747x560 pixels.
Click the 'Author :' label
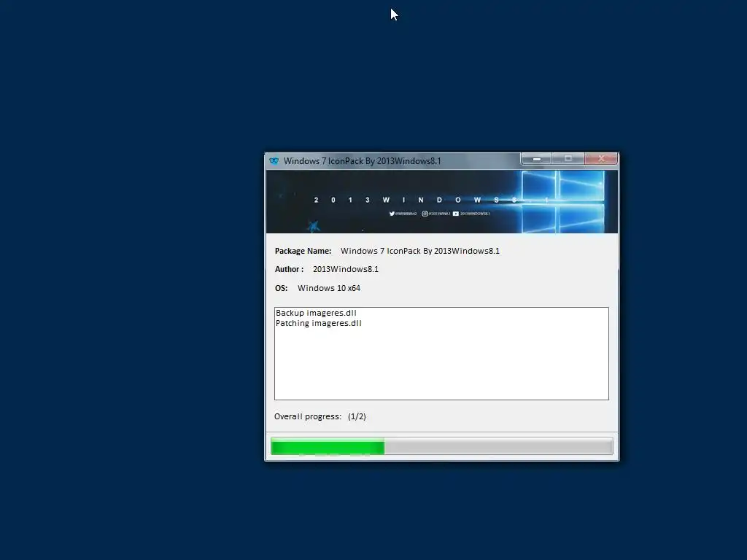click(289, 269)
